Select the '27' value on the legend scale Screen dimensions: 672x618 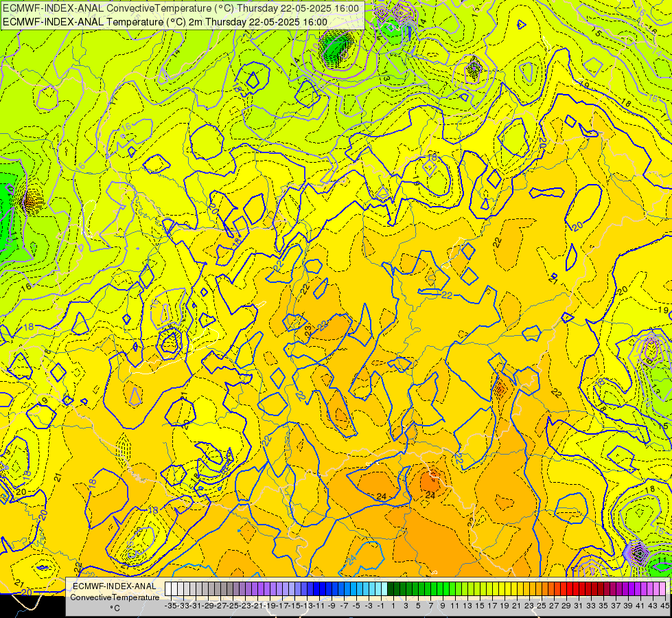[554, 606]
